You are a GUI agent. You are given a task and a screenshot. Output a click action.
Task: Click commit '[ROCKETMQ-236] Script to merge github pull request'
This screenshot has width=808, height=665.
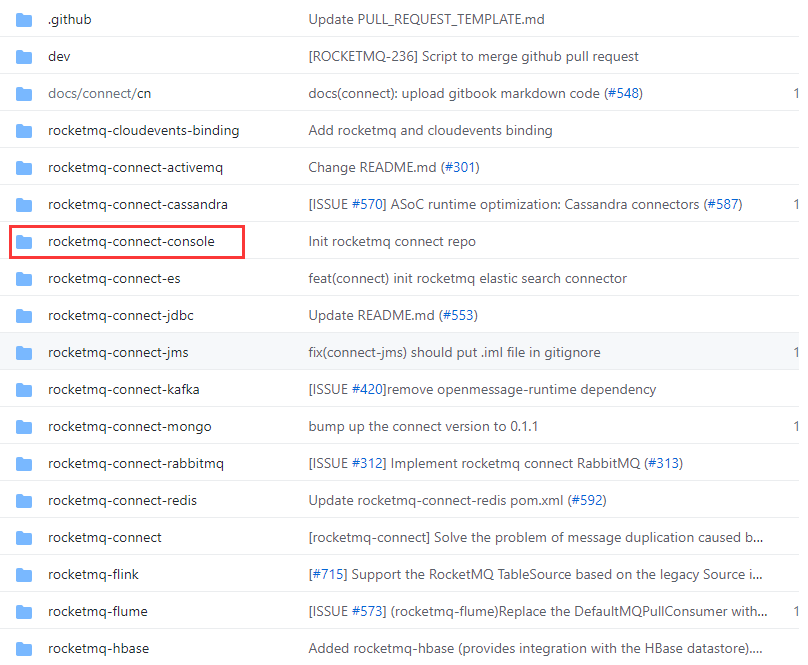click(474, 56)
